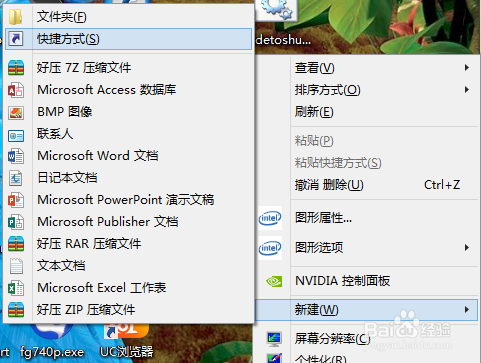The width and height of the screenshot is (481, 363).
Task: Create a 好压 7Z 压缩文件
Action: (128, 68)
